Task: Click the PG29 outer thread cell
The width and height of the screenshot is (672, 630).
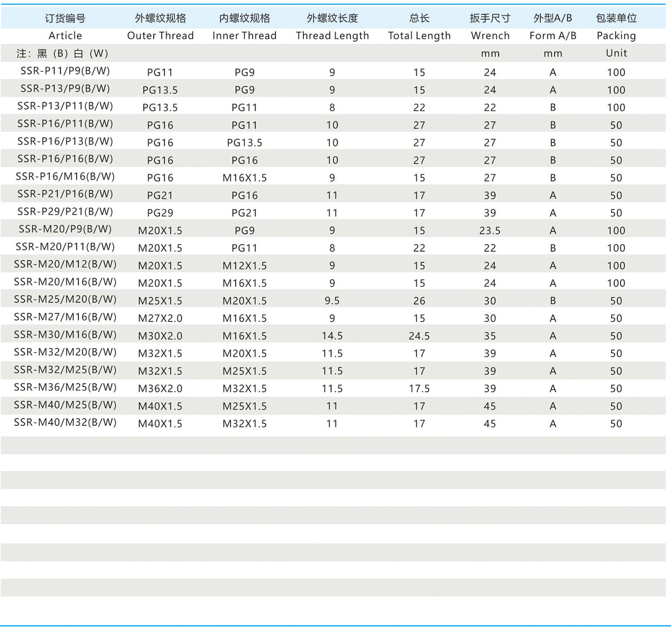Action: point(160,213)
